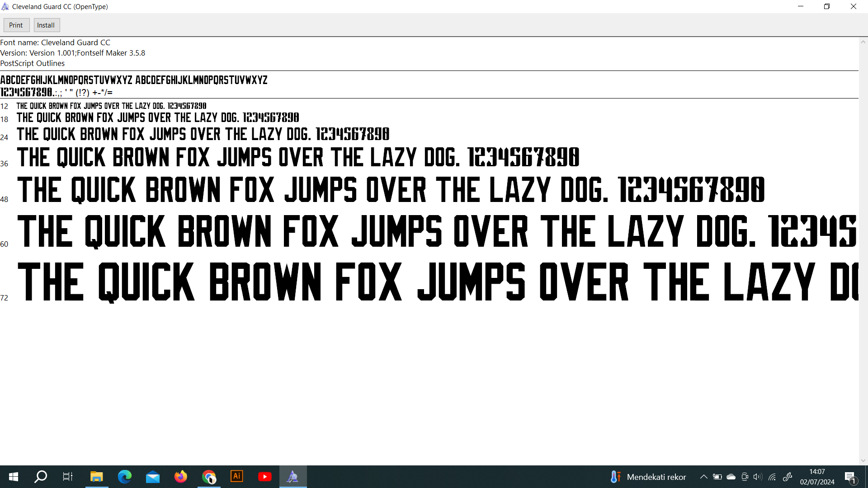Open the volume control in the tray
The height and width of the screenshot is (488, 868).
(758, 477)
